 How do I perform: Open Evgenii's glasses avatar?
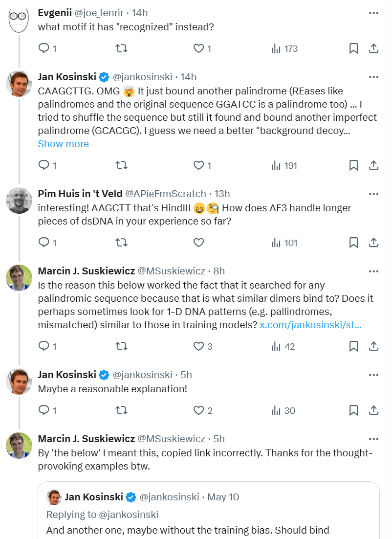(18, 20)
